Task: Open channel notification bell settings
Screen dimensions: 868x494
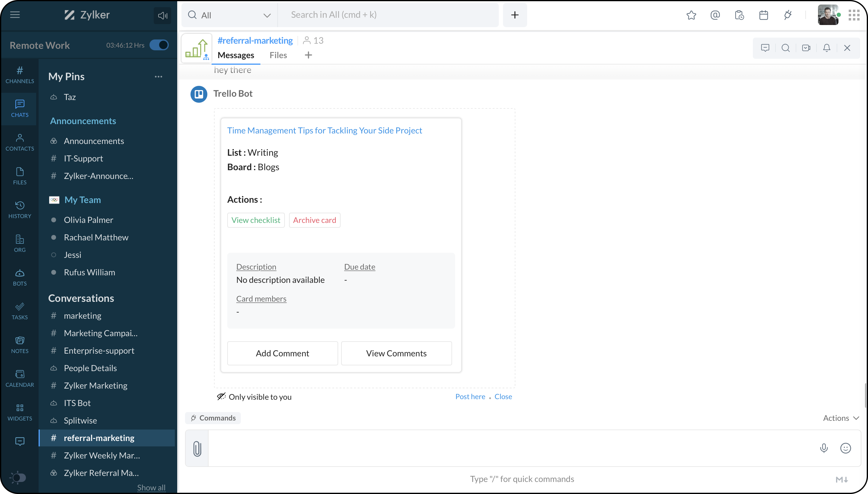Action: pyautogui.click(x=827, y=48)
